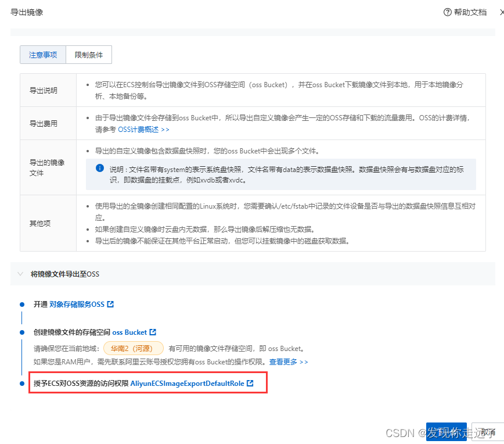Collapse the 将镜像文件导出至OSS section

click(x=20, y=274)
